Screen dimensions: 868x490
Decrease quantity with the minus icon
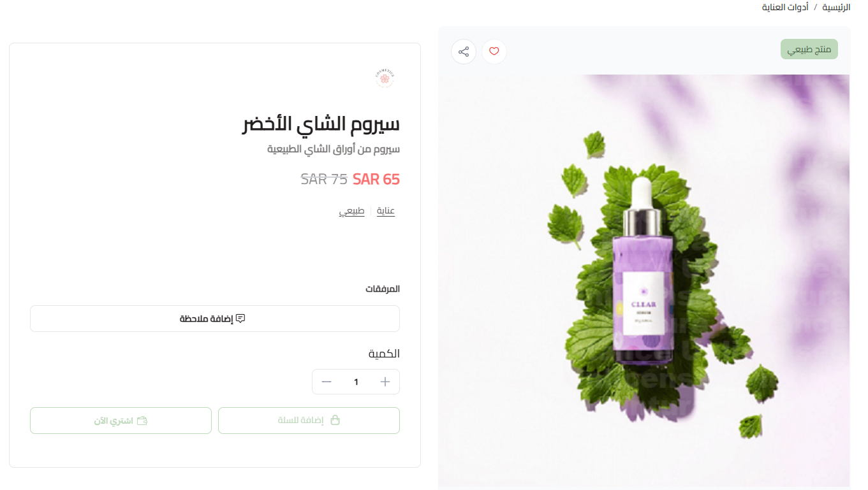click(x=327, y=382)
